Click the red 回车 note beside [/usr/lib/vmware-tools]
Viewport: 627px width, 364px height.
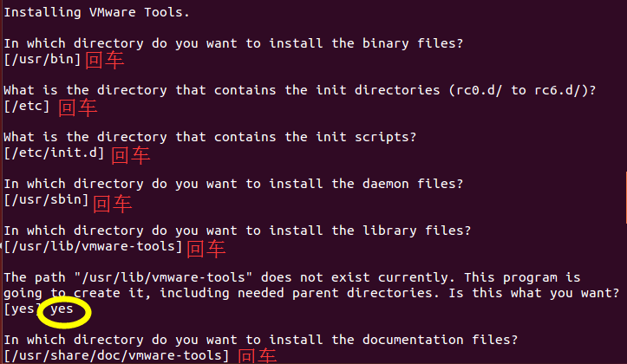[x=206, y=249]
